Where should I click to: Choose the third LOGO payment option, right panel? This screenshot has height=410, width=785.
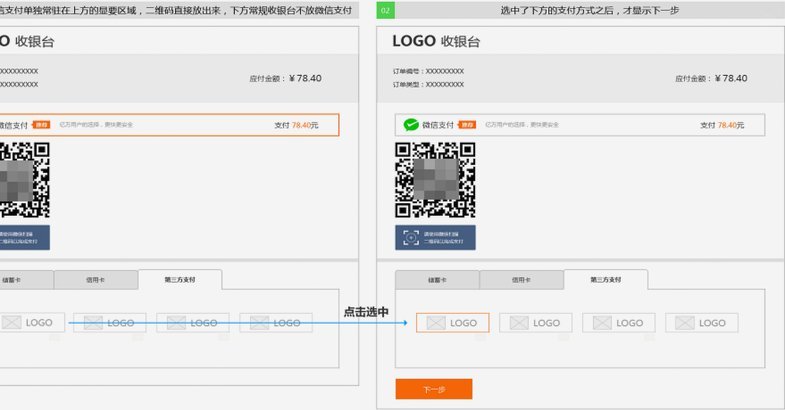point(619,323)
